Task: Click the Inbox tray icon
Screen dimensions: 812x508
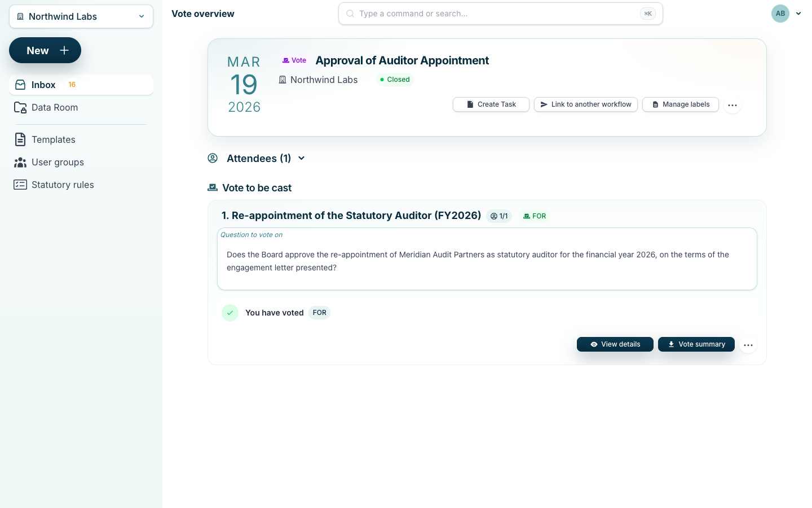Action: (20, 85)
